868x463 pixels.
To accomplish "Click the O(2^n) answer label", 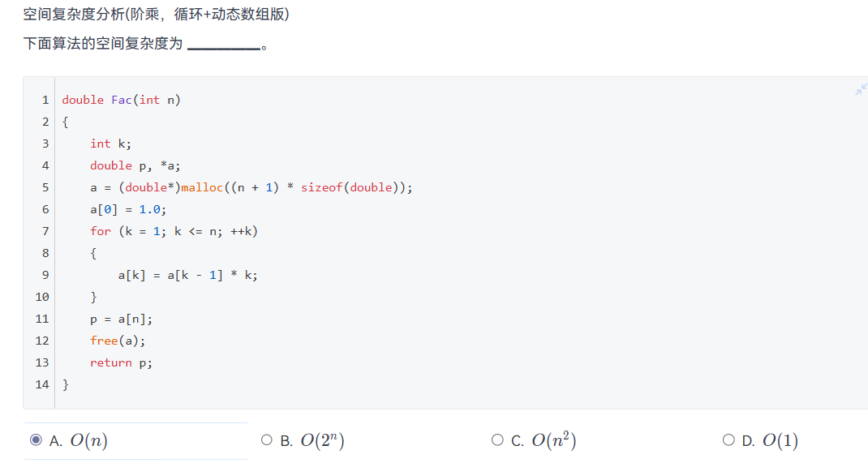I will [x=322, y=440].
